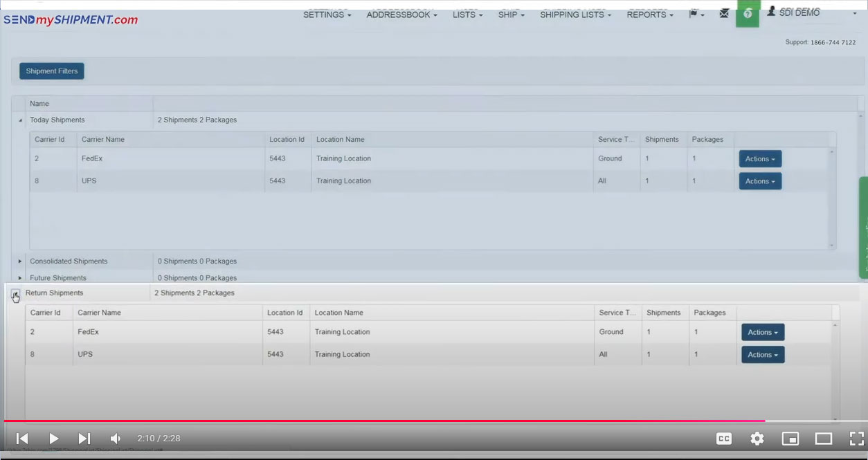The height and width of the screenshot is (460, 868).
Task: Expand the Future Shipments row
Action: pos(20,278)
